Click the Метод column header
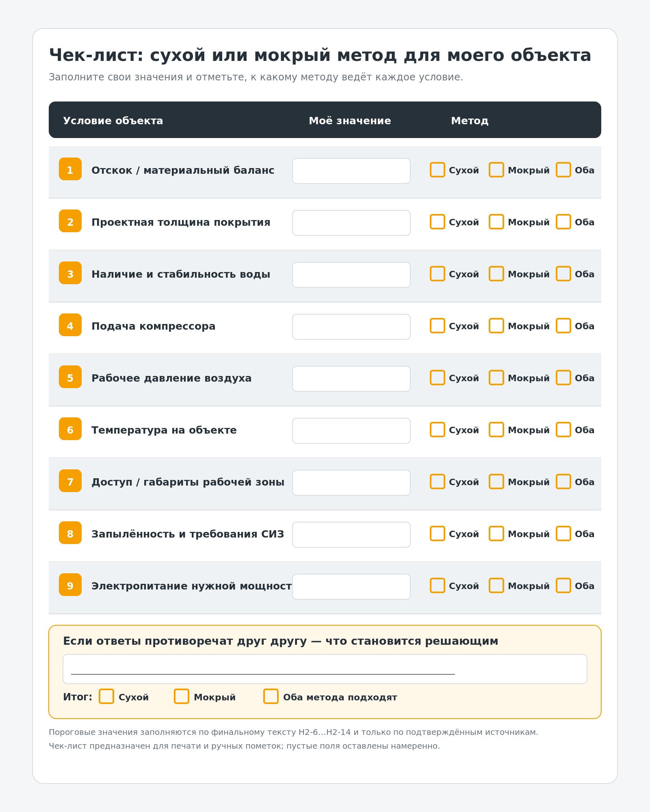The height and width of the screenshot is (812, 650). coord(470,121)
